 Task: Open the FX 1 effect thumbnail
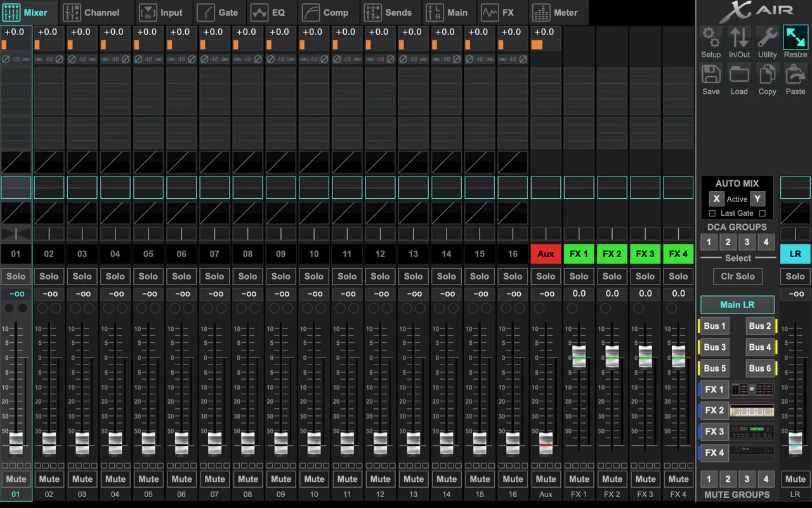coord(752,389)
